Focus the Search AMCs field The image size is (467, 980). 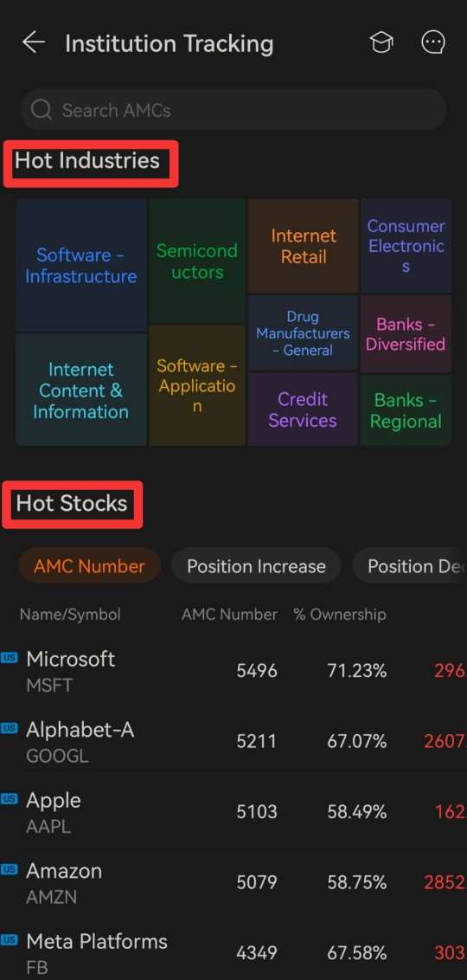point(233,110)
